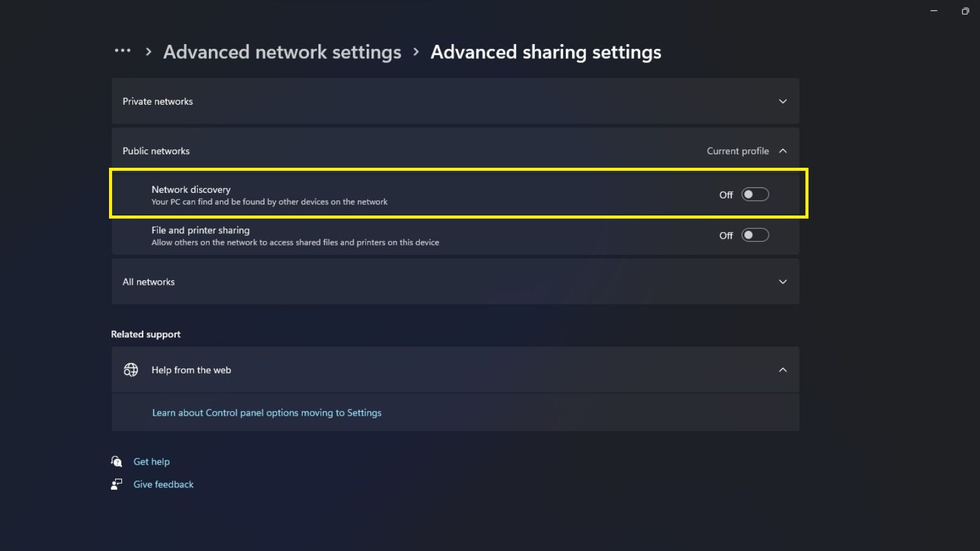Image resolution: width=980 pixels, height=551 pixels.
Task: Open Learn about Control panel options moving to Settings
Action: pyautogui.click(x=266, y=413)
